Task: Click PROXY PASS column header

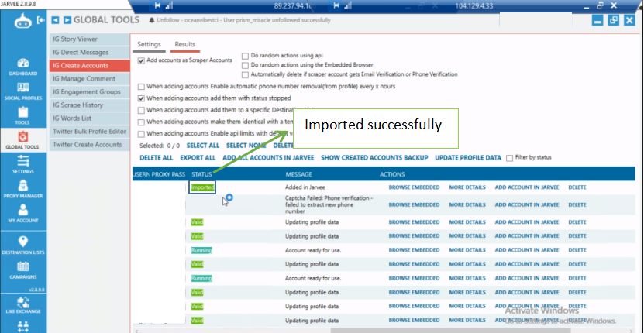Action: (168, 174)
